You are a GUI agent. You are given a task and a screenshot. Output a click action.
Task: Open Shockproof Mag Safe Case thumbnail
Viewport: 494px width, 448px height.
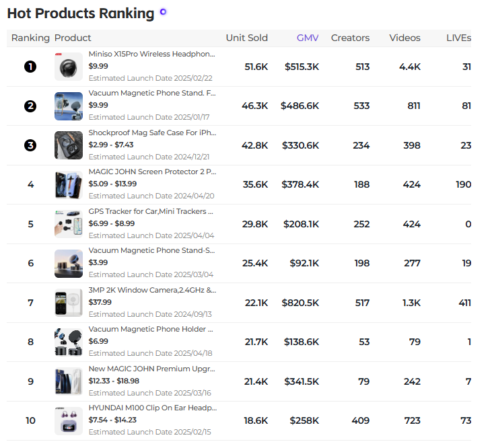69,145
